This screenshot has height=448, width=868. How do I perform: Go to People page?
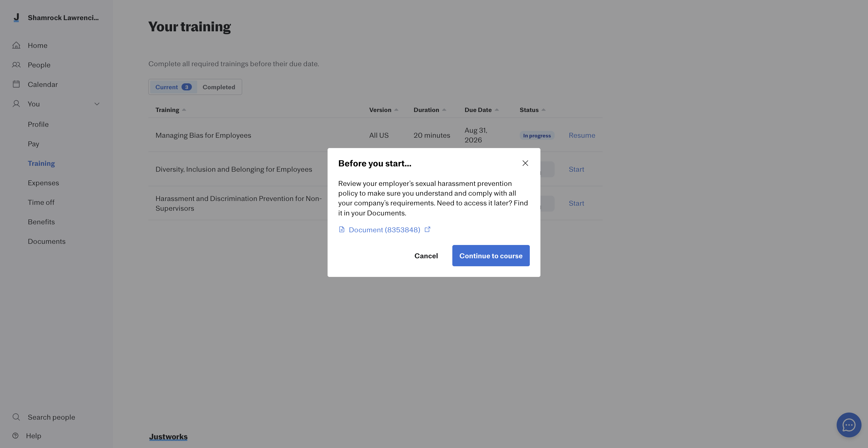pos(39,65)
